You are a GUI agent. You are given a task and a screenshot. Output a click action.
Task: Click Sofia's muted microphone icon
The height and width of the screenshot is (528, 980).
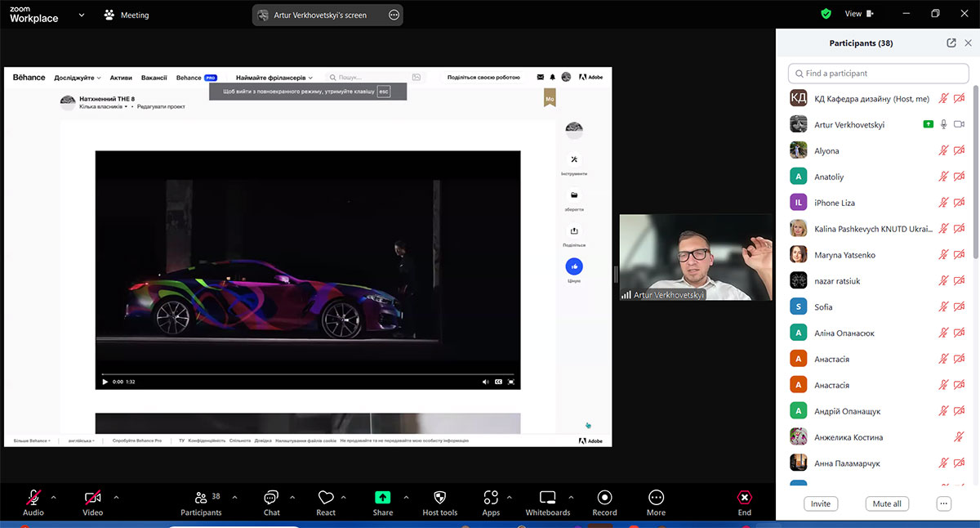944,307
